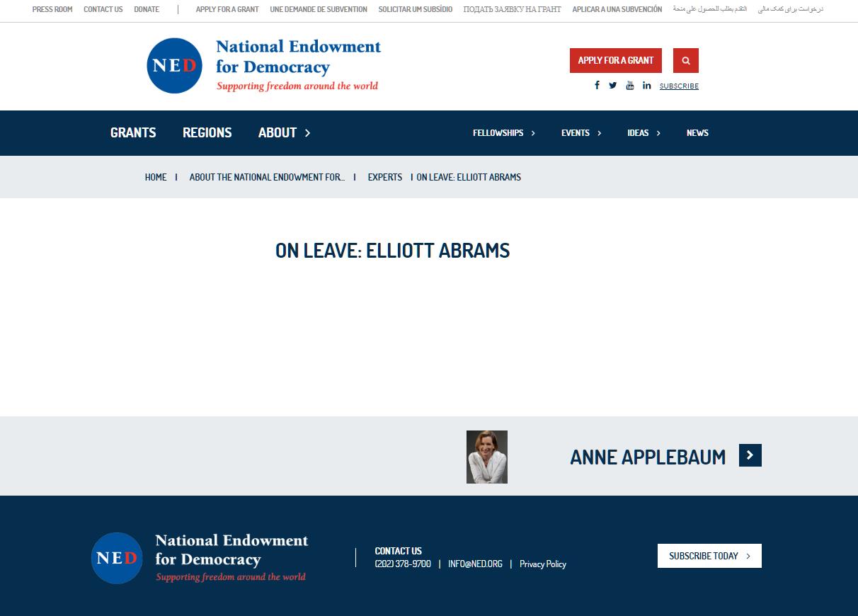
Task: Open the Anne Applebaum name link
Action: tap(648, 457)
